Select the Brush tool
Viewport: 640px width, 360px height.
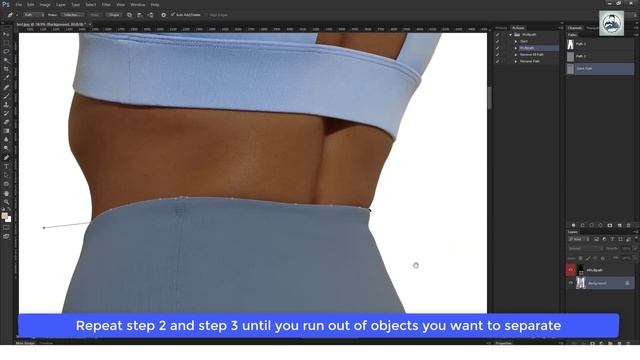(6, 96)
